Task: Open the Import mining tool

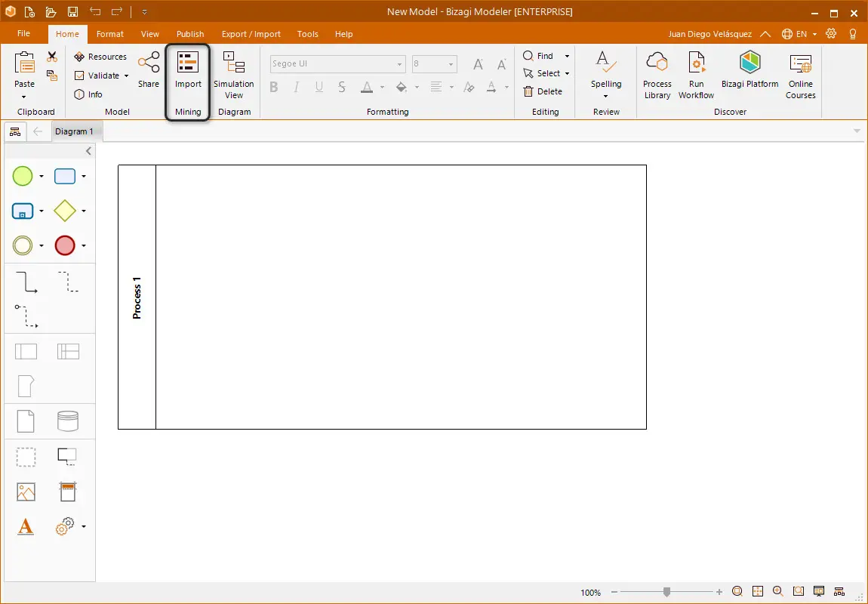Action: pos(188,70)
